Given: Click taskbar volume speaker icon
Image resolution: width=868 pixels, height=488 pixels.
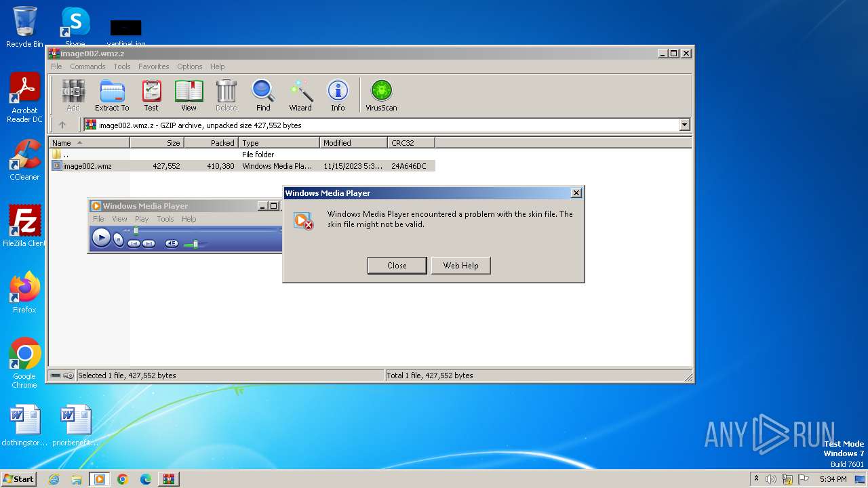Looking at the screenshot, I should [x=771, y=479].
